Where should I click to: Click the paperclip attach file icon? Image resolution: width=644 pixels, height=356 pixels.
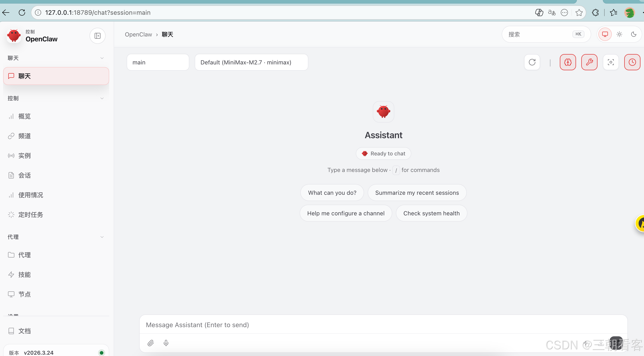point(151,343)
